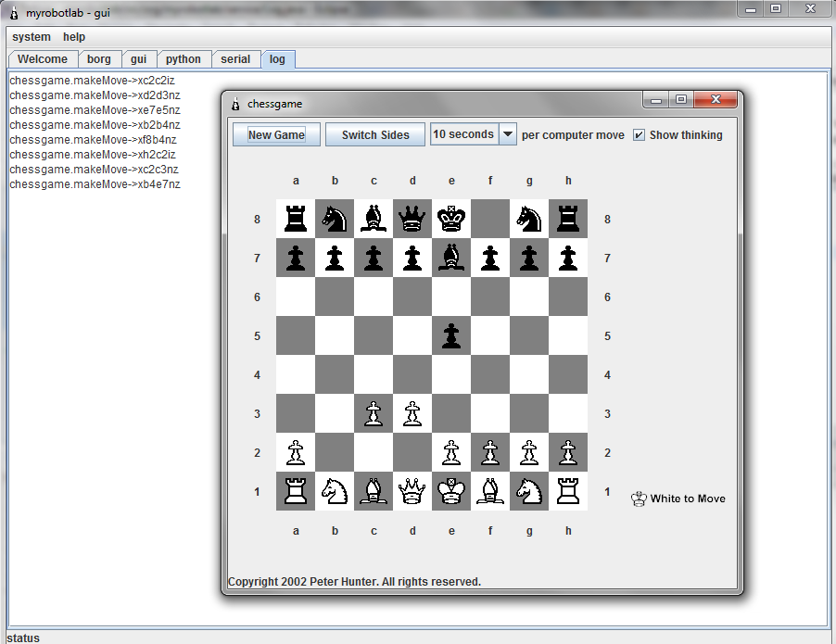
Task: Select the white pawn on d3
Action: (x=412, y=413)
